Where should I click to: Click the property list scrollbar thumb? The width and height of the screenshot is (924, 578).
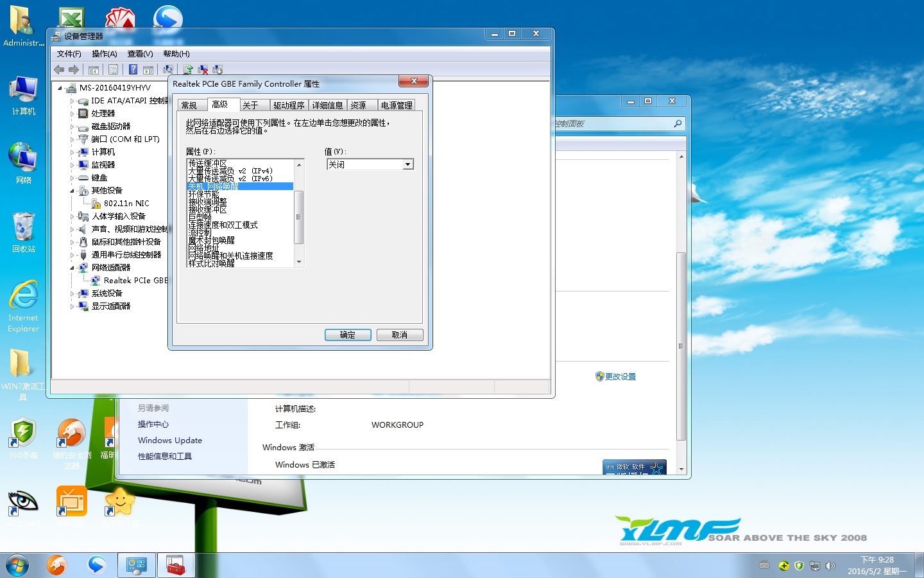298,217
